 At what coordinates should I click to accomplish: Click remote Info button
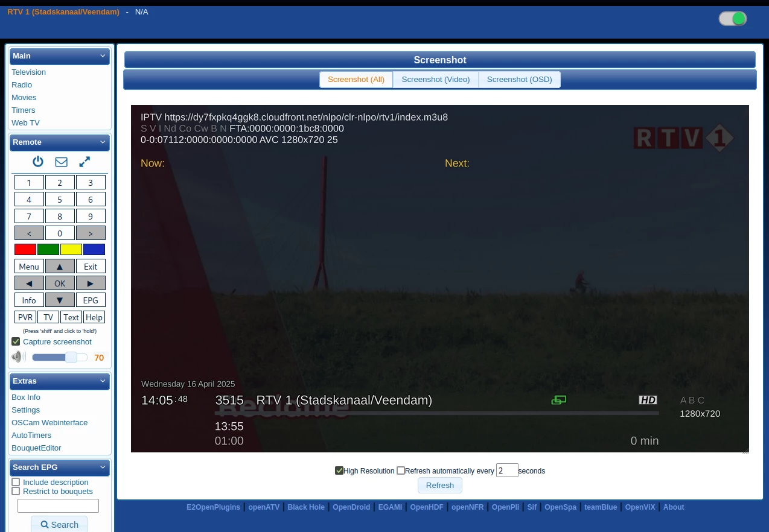(29, 300)
